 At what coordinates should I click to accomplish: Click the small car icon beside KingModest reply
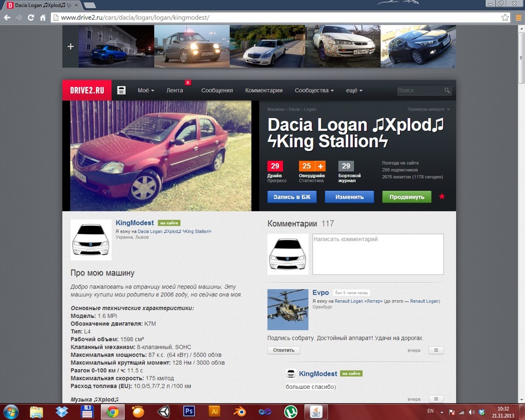291,374
